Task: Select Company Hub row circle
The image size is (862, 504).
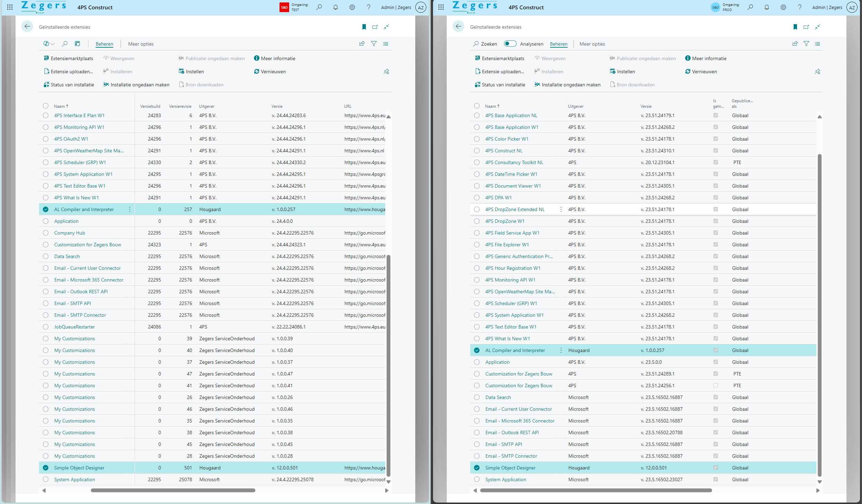Action: (46, 233)
